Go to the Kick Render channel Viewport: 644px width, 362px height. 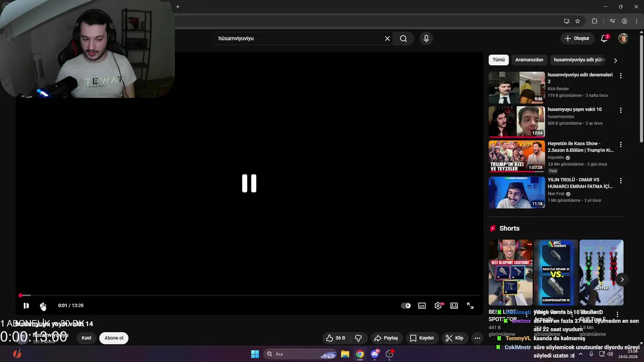click(x=558, y=88)
